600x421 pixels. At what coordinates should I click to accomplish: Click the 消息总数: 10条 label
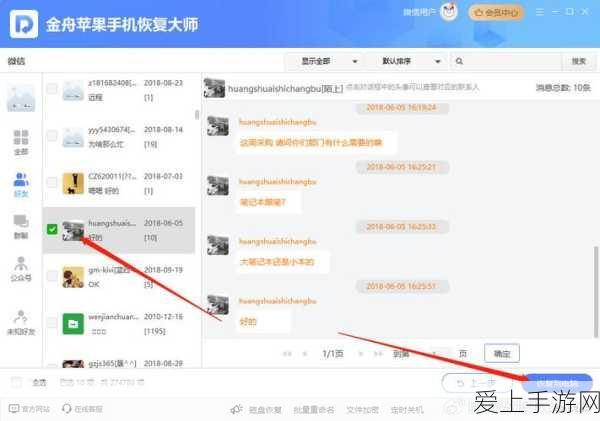click(563, 88)
